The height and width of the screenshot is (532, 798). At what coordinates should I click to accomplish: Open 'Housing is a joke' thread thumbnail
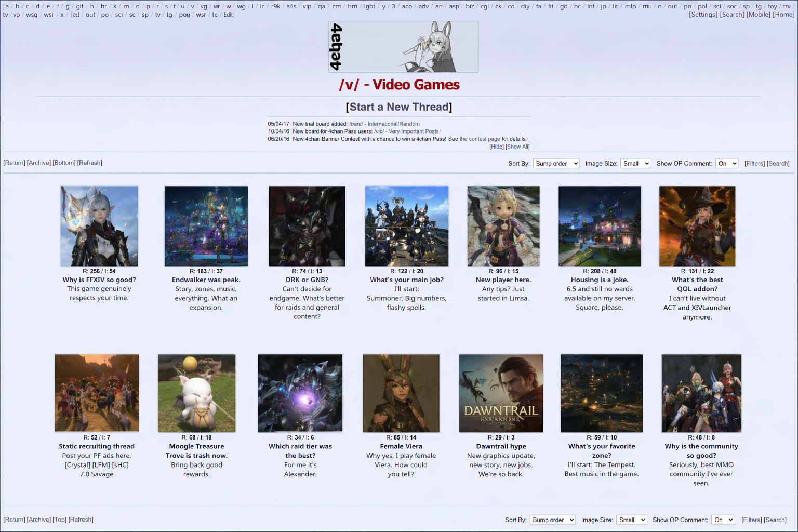600,226
